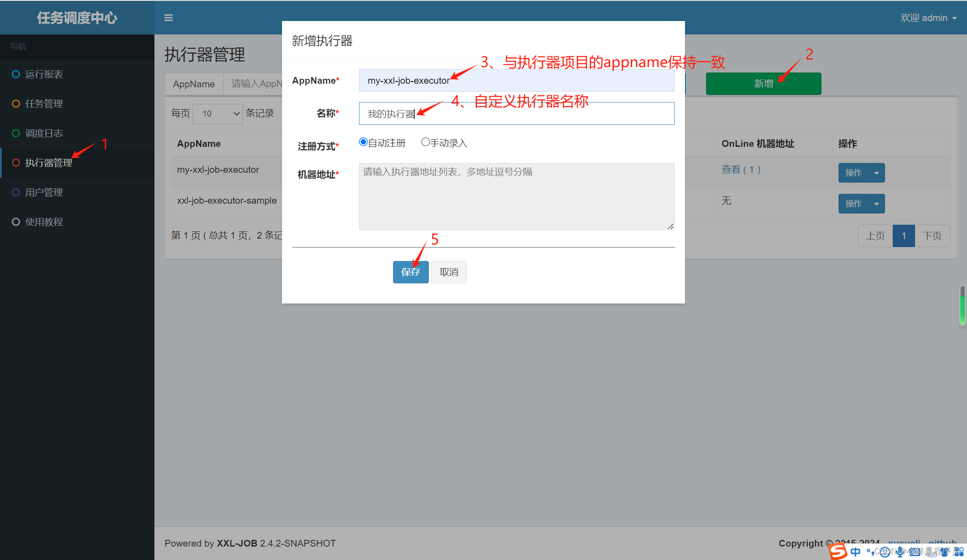Viewport: 967px width, 560px height.
Task: Select 自动注册 radio button
Action: tap(363, 142)
